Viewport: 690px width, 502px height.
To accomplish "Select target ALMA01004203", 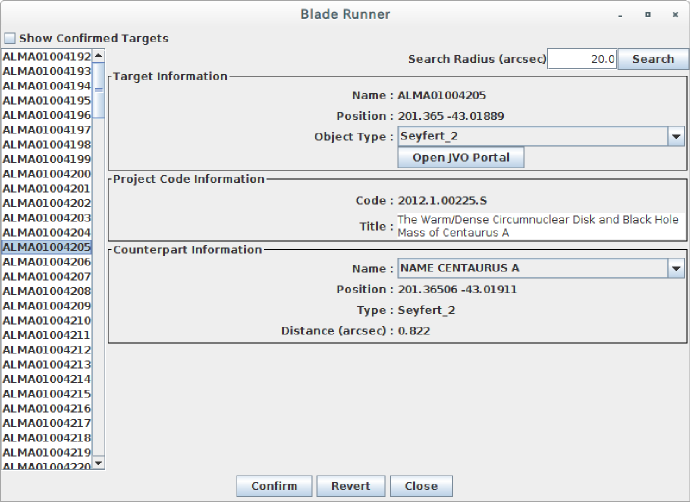I will tap(47, 218).
